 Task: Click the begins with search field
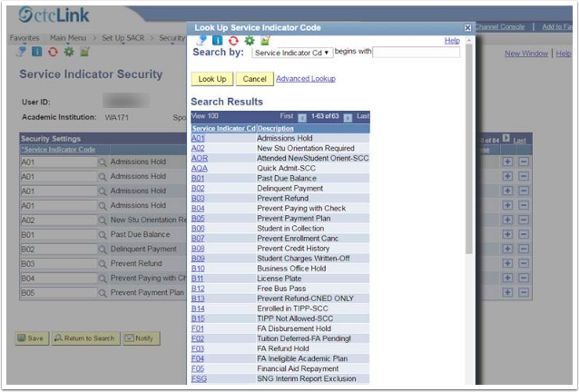pyautogui.click(x=417, y=52)
